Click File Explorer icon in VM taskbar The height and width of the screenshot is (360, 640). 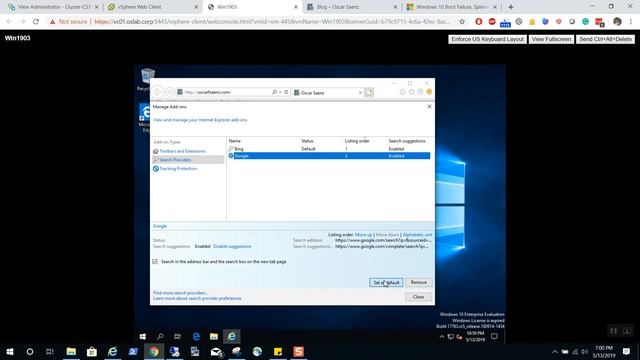(x=214, y=336)
